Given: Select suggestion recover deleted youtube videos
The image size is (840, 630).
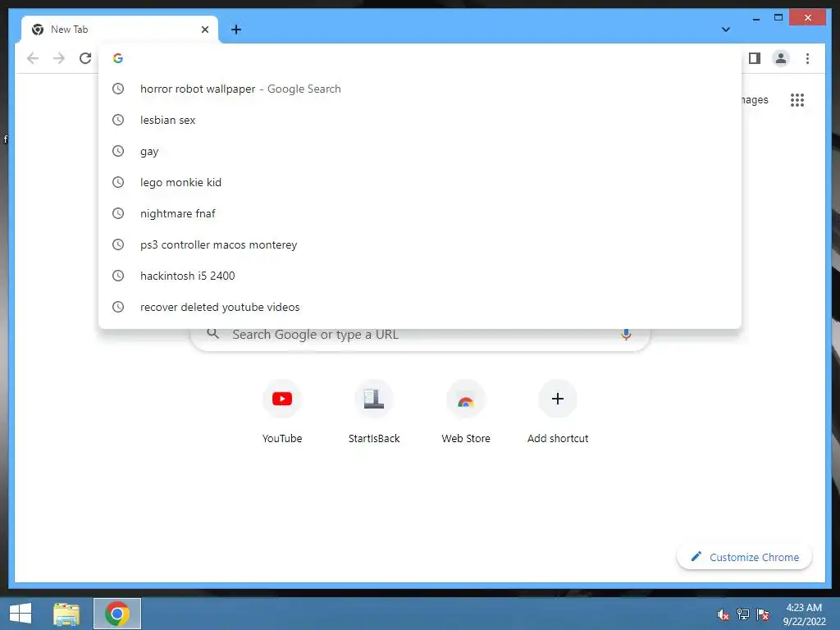Looking at the screenshot, I should click(x=420, y=307).
